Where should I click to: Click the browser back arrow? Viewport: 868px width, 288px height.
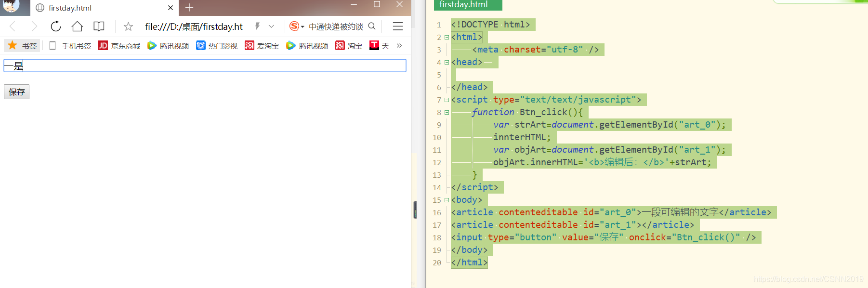click(x=13, y=26)
